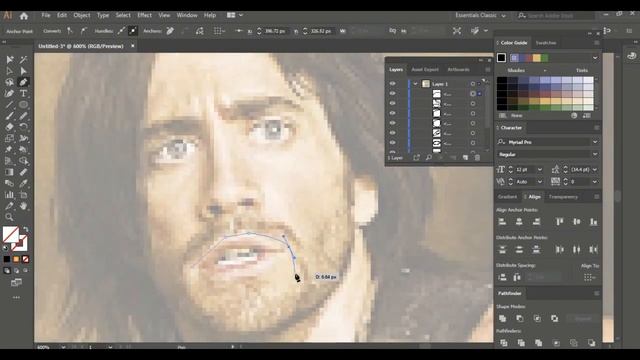Select the Paintbrush tool
Image resolution: width=640 pixels, height=360 pixels.
tap(9, 116)
